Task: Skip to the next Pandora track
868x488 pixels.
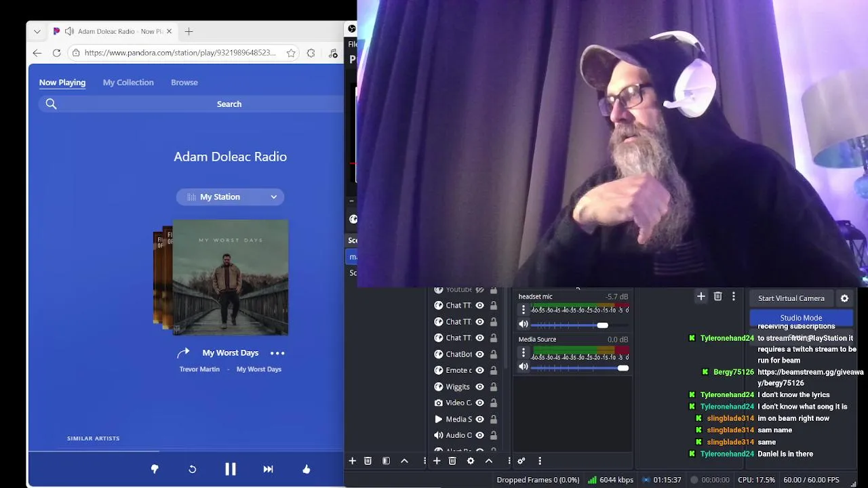Action: [268, 469]
